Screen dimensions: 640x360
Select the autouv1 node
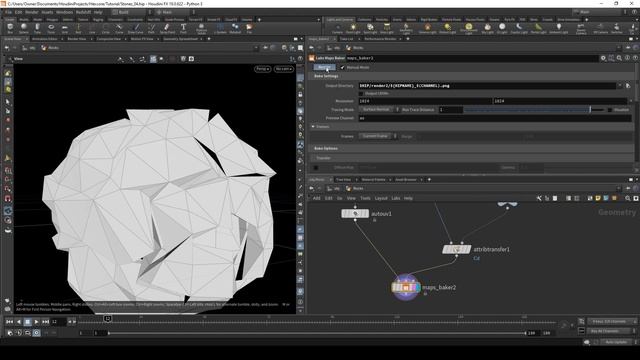(x=355, y=213)
